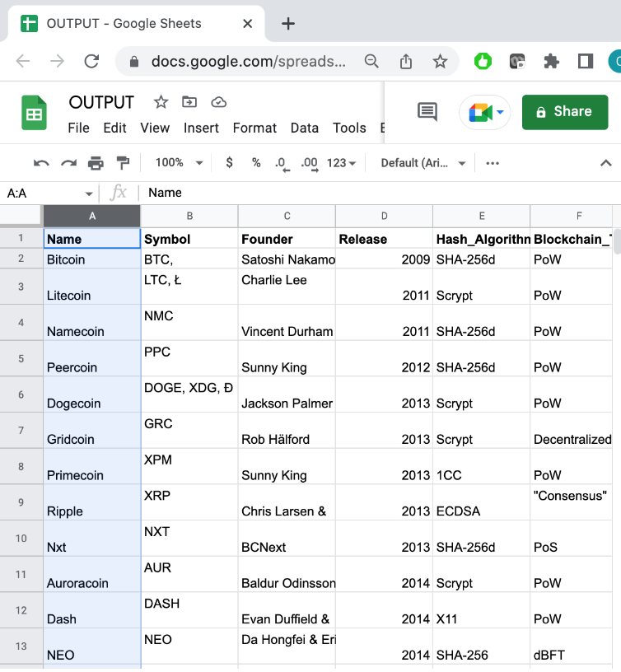The width and height of the screenshot is (621, 672).
Task: Open the Tools menu
Action: pyautogui.click(x=349, y=128)
